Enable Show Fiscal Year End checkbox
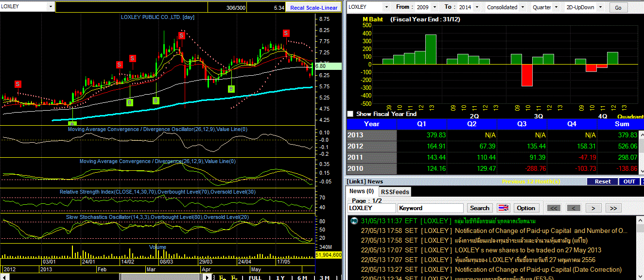644x280 pixels. click(x=350, y=114)
